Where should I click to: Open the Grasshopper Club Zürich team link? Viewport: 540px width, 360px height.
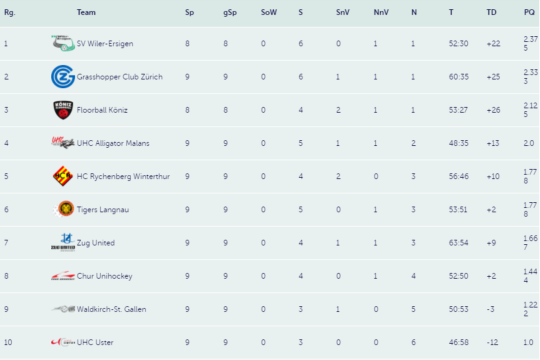click(x=120, y=77)
